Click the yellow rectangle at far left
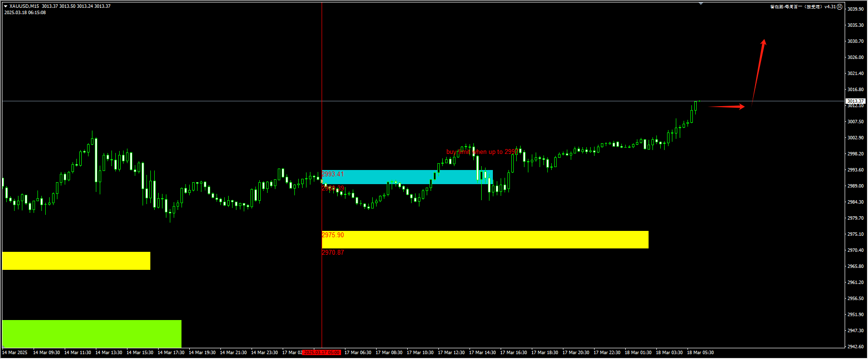Image resolution: width=868 pixels, height=359 pixels. tap(76, 261)
